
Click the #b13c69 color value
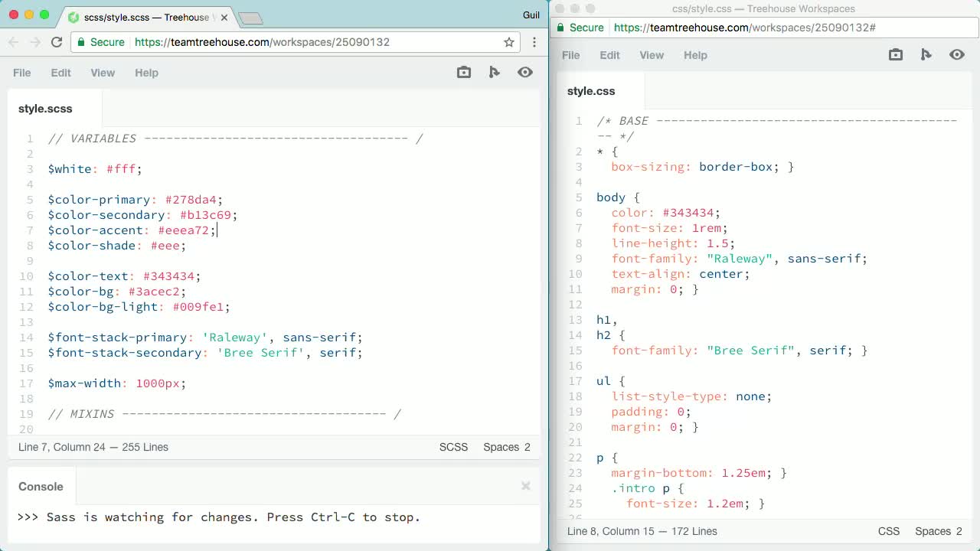point(205,215)
